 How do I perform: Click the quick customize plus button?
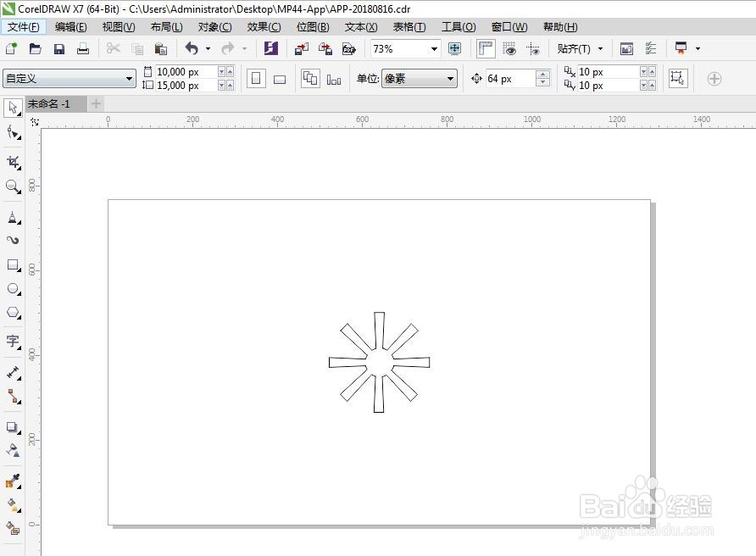coord(714,79)
